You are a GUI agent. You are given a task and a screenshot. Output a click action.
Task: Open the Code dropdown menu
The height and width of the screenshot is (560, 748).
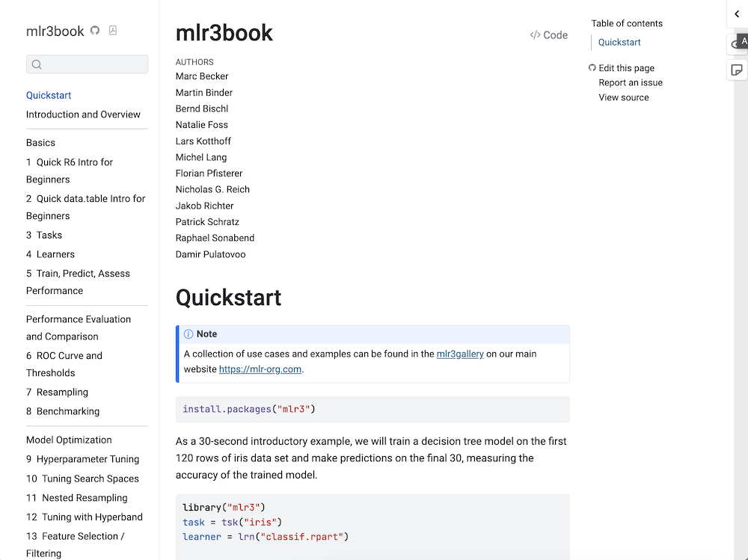coord(549,35)
